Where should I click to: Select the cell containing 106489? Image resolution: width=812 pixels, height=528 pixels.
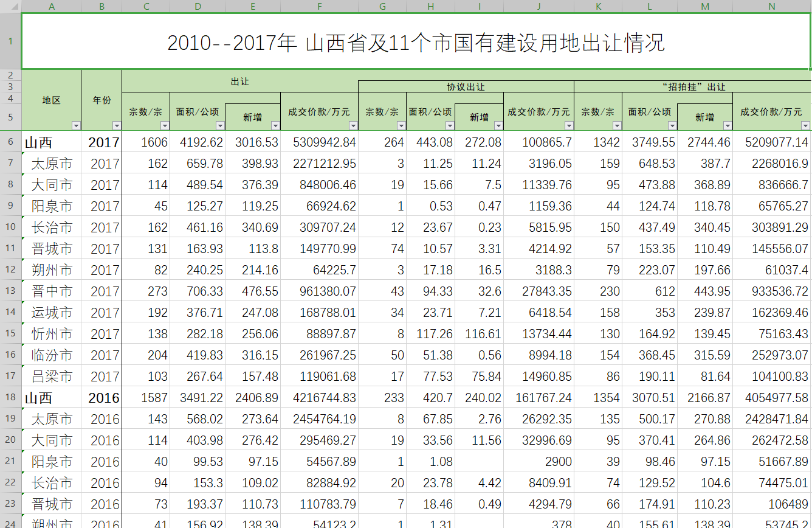point(772,504)
